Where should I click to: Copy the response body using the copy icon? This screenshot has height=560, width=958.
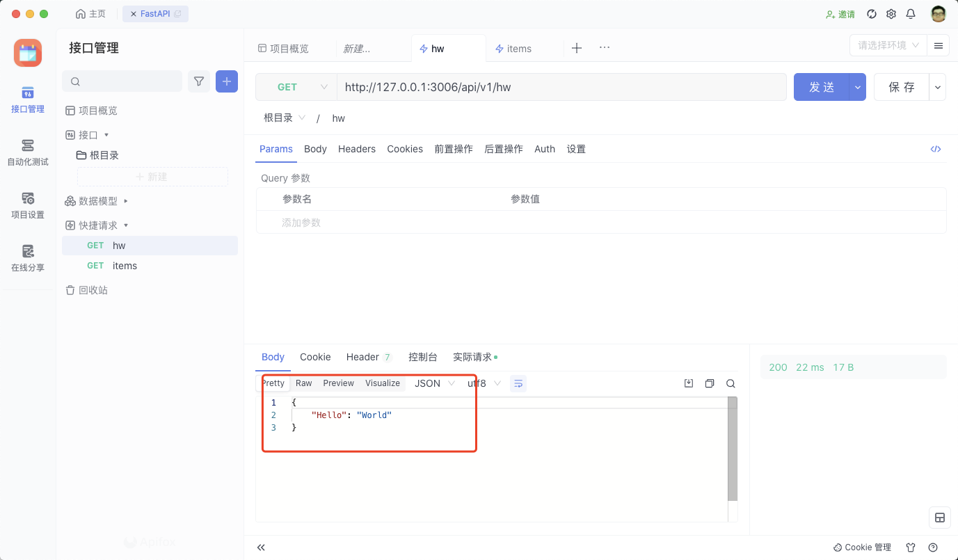(x=709, y=383)
